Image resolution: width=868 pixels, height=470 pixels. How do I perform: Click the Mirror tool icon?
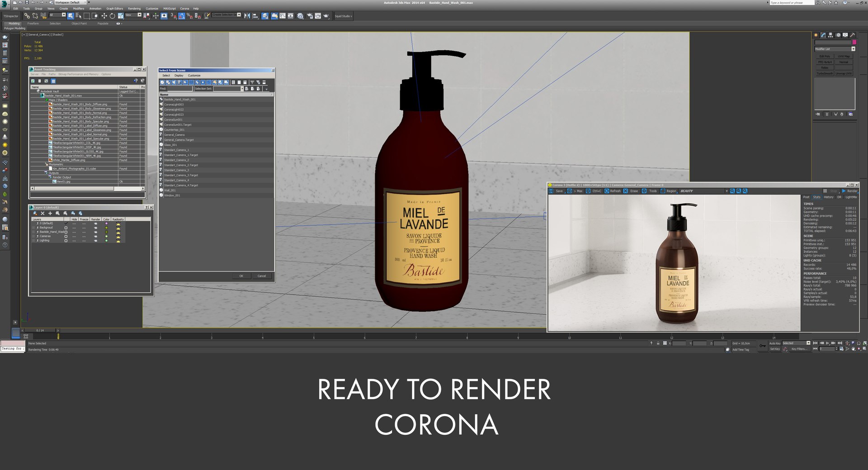coord(247,16)
